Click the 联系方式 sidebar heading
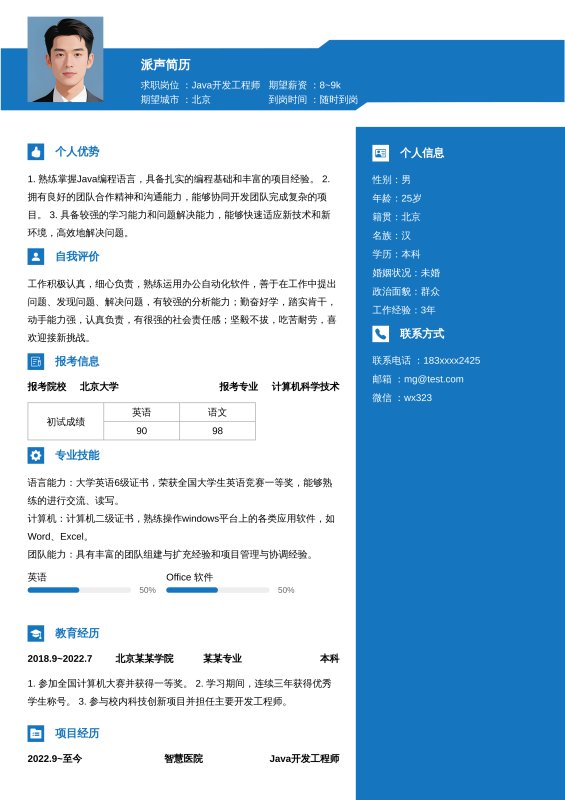565x800 pixels. 422,334
